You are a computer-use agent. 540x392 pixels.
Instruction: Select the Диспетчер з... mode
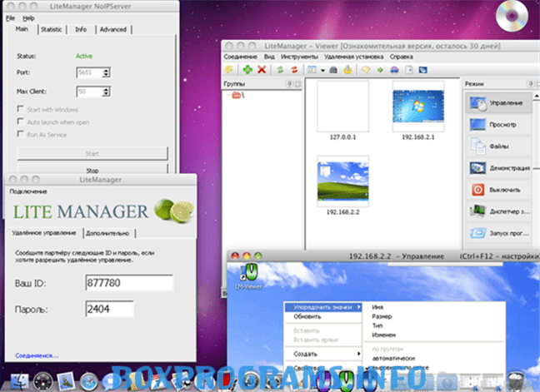coord(498,211)
